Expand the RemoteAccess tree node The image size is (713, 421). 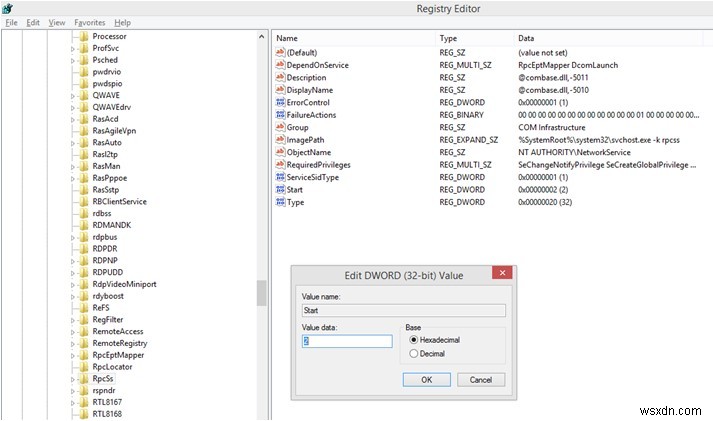click(73, 332)
